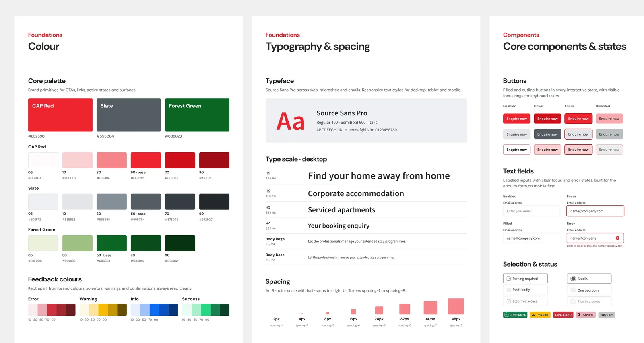Image resolution: width=644 pixels, height=343 pixels.
Task: Click the H1 sample 'Find your home away from home'
Action: pyautogui.click(x=379, y=176)
